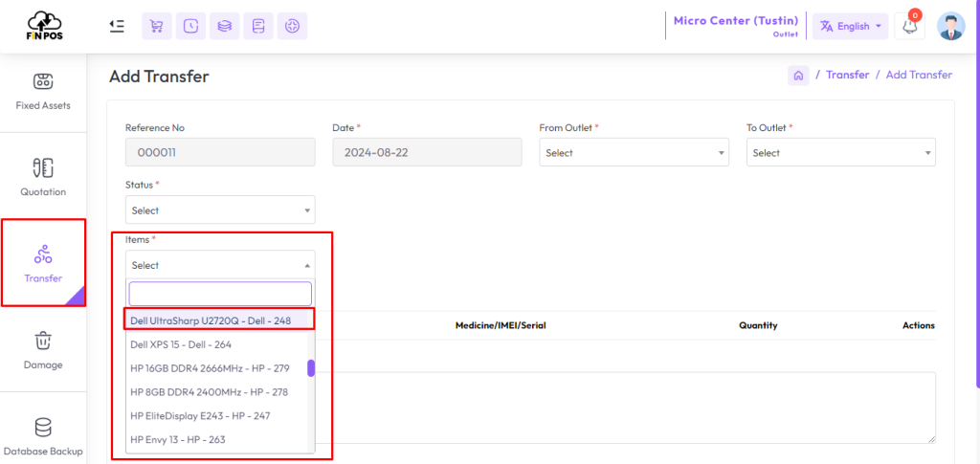Collapse the Items select dropdown
Viewport: 980px width, 464px height.
pyautogui.click(x=220, y=265)
